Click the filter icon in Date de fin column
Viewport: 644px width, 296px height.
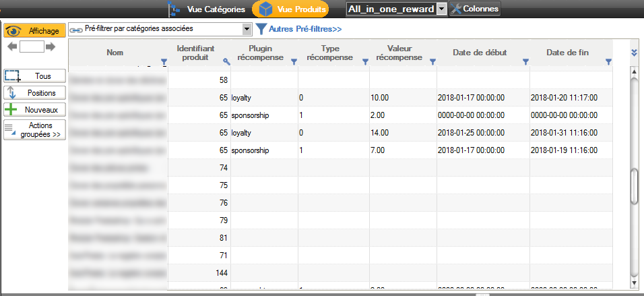(608, 62)
